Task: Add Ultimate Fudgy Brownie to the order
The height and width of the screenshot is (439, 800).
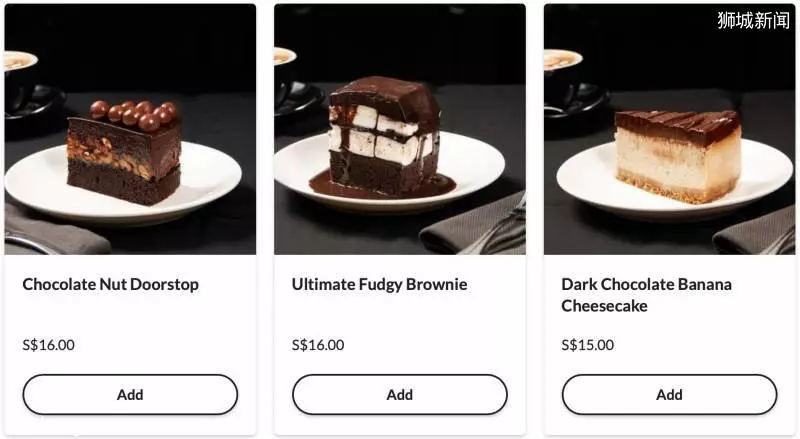Action: (399, 395)
